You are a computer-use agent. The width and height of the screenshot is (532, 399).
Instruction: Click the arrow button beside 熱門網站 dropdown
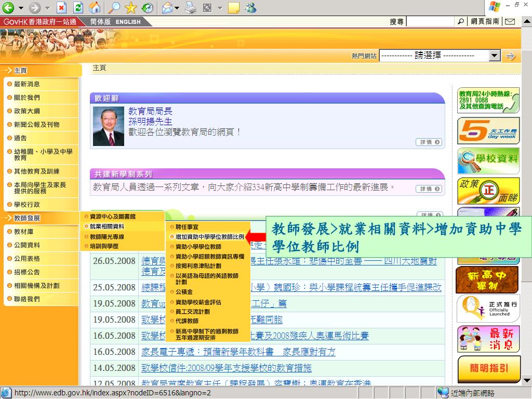pos(510,56)
